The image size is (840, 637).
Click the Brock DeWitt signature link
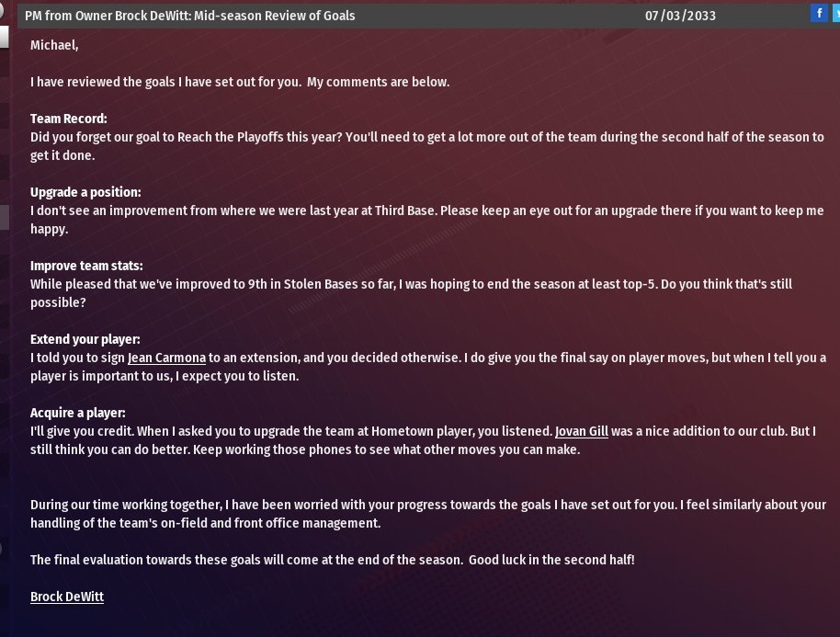point(67,597)
